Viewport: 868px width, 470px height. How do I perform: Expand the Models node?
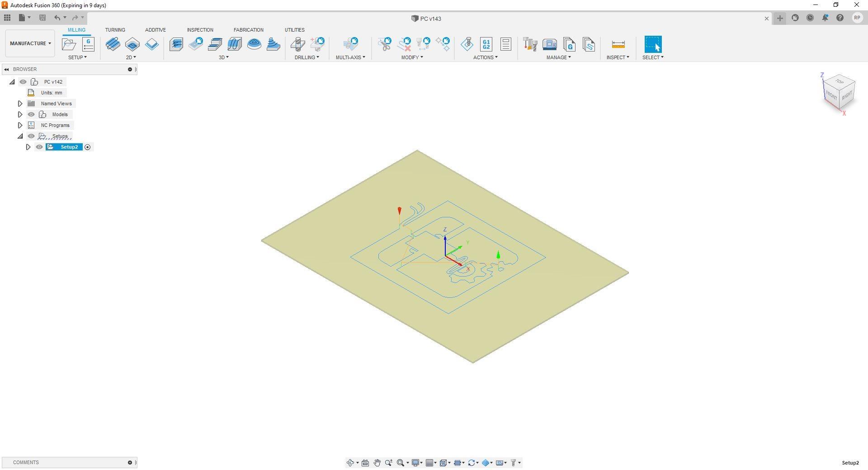[20, 114]
